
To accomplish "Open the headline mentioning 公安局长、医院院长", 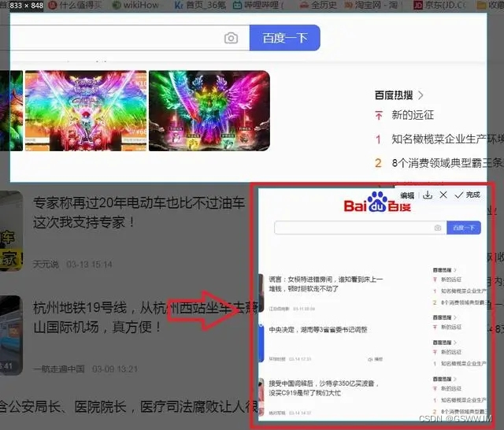I will pyautogui.click(x=128, y=406).
